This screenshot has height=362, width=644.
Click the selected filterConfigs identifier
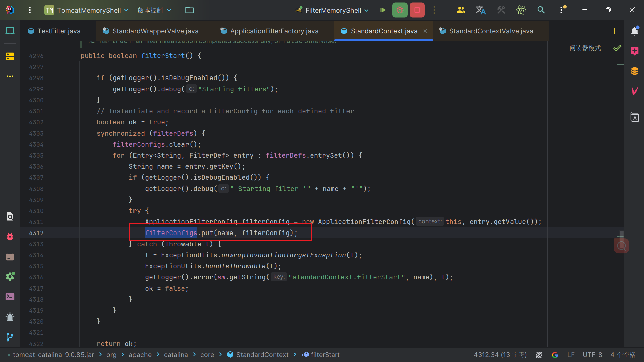pyautogui.click(x=171, y=233)
